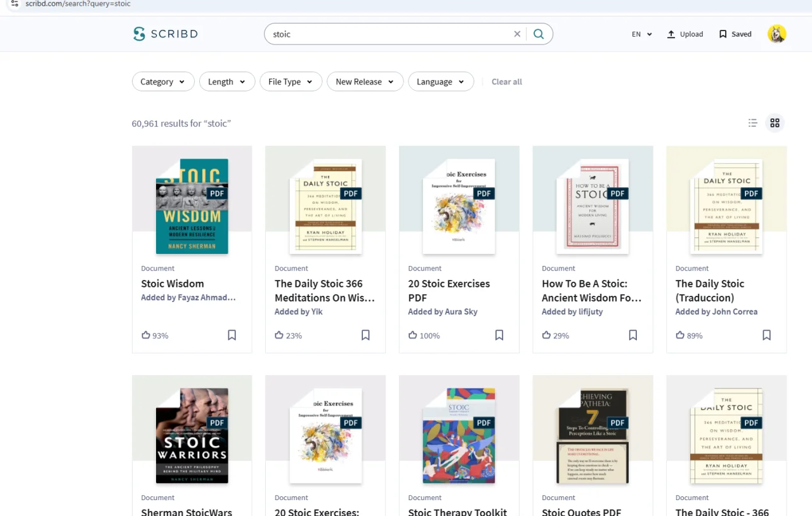Open the New Release filter dropdown
This screenshot has height=516, width=812.
pyautogui.click(x=365, y=81)
